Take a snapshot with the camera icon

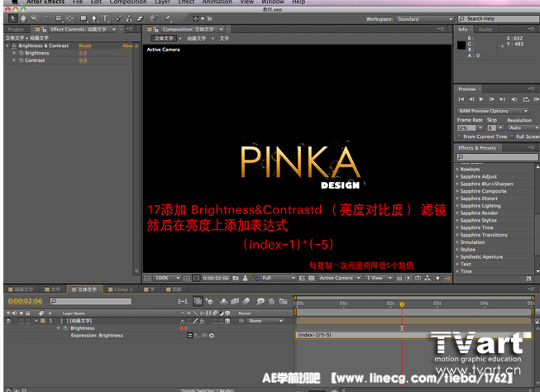point(236,278)
